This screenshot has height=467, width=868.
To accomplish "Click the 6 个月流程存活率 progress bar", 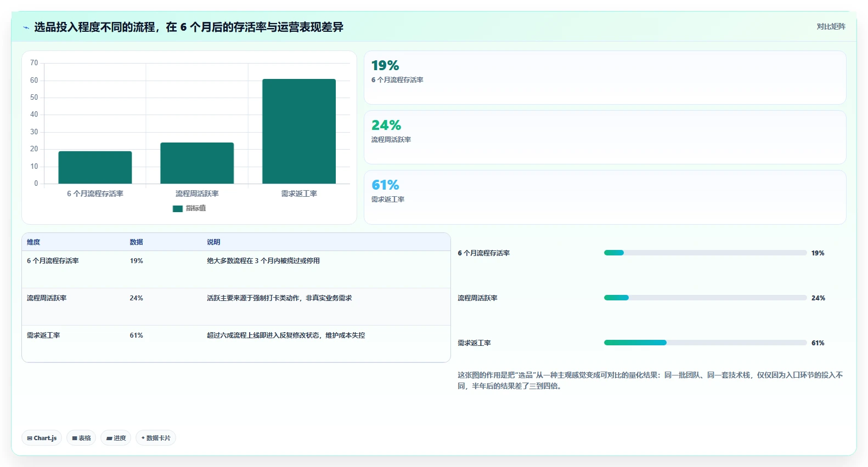I will tap(705, 253).
